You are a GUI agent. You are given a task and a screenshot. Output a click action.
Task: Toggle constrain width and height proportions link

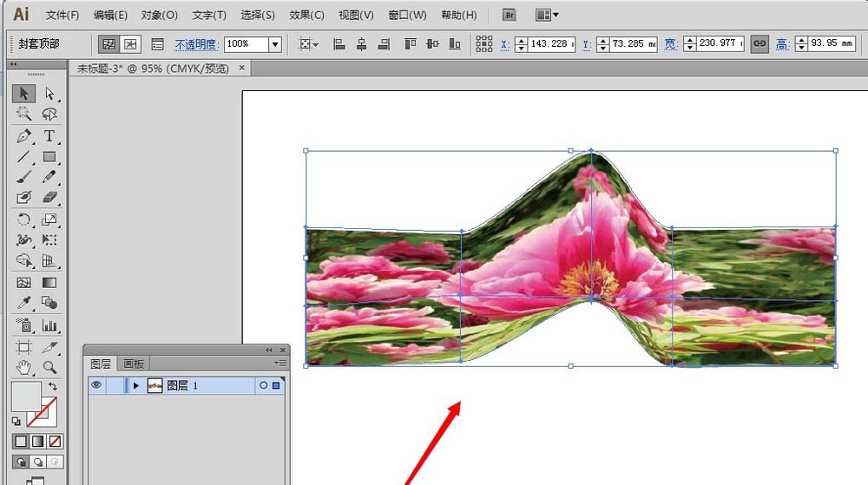click(x=759, y=43)
